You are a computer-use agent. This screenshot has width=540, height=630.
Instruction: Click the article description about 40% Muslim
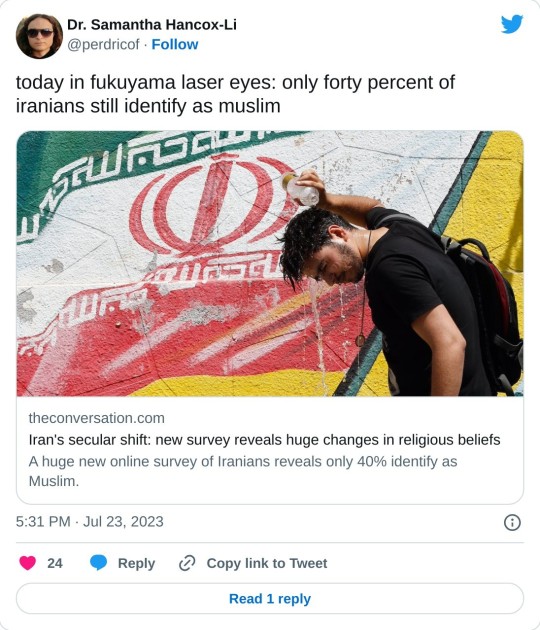click(243, 471)
